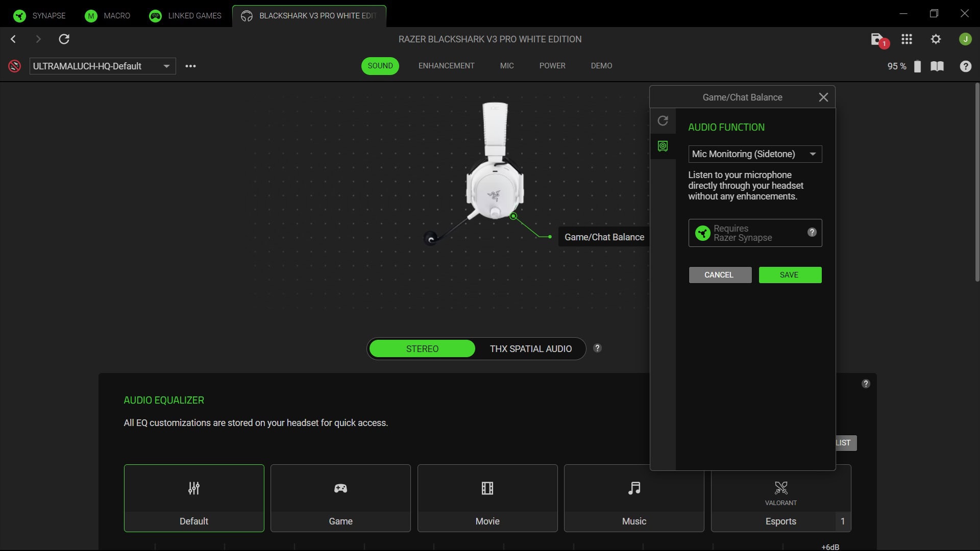Click the headset microphone tip on image
The height and width of the screenshot is (551, 980).
click(431, 238)
